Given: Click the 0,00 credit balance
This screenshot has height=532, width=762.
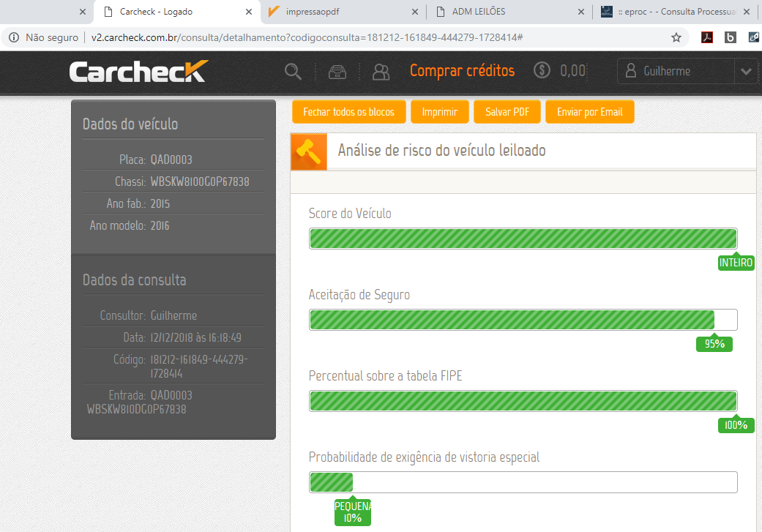Looking at the screenshot, I should pyautogui.click(x=572, y=71).
